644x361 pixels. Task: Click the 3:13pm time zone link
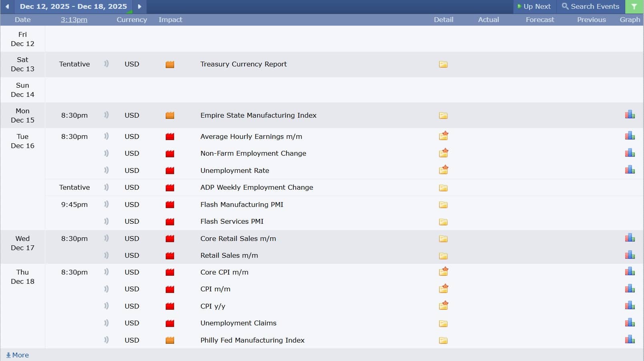point(74,20)
